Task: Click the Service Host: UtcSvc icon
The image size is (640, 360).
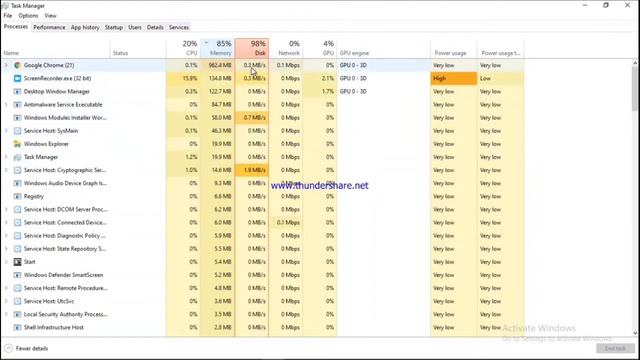Action: pos(17,301)
